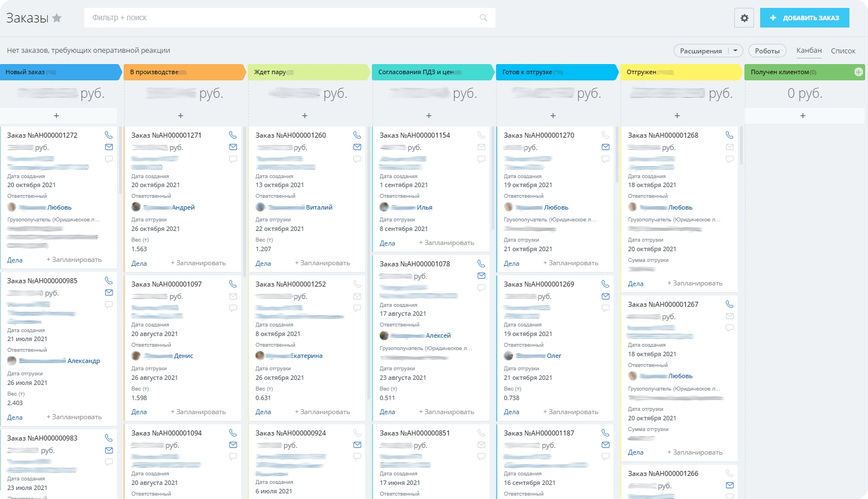Open the chat bubble on order АН000001252
Screen dimensions: 868x499
pos(357,308)
